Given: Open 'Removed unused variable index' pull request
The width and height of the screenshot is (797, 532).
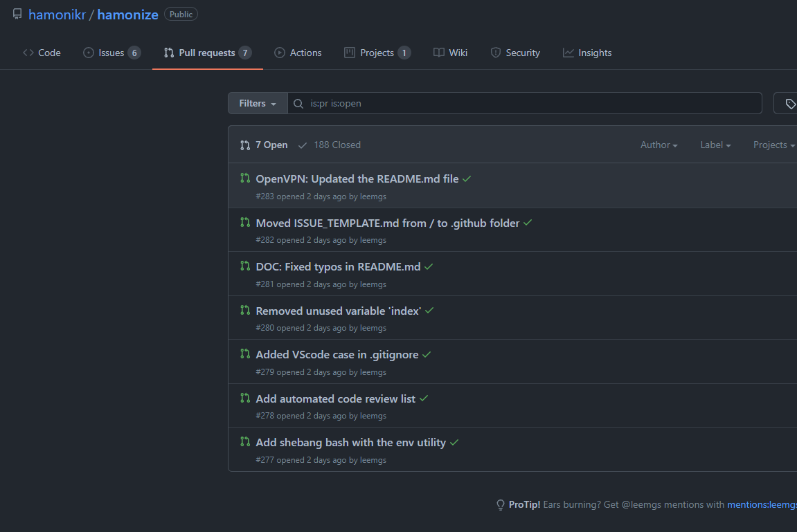Looking at the screenshot, I should click(x=338, y=311).
